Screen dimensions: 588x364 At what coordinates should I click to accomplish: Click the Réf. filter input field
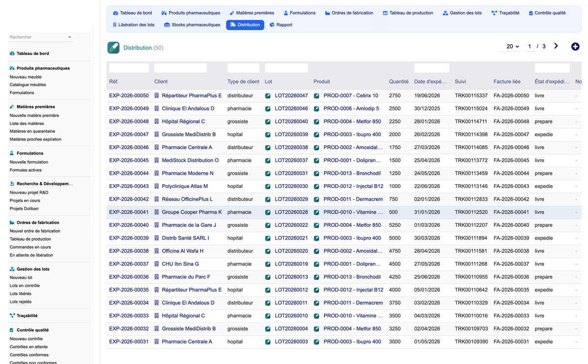pyautogui.click(x=129, y=68)
